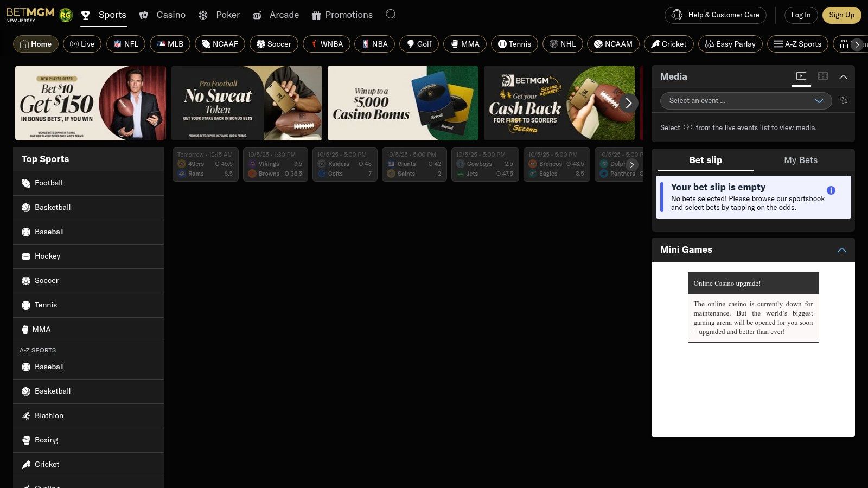This screenshot has width=868, height=488.
Task: Collapse the Media panel
Action: 843,77
